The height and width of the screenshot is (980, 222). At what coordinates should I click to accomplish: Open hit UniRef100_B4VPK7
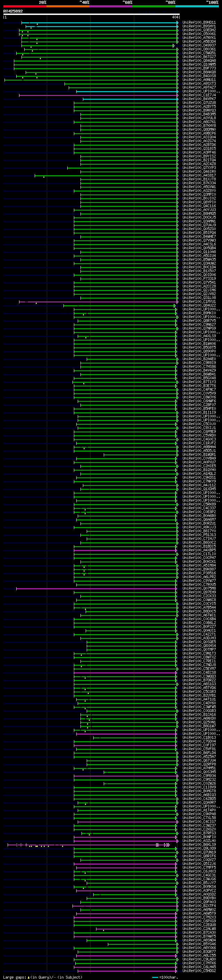[199, 99]
